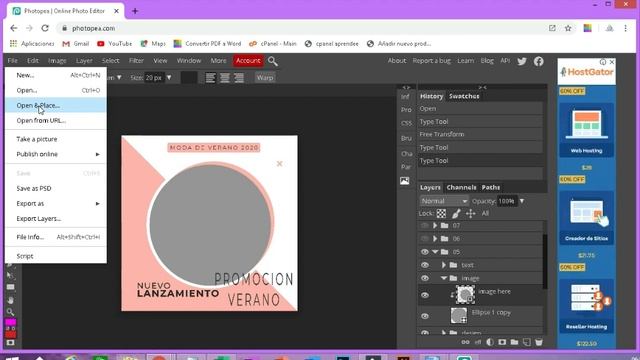
Task: Collapse the 'image' folder
Action: (444, 278)
